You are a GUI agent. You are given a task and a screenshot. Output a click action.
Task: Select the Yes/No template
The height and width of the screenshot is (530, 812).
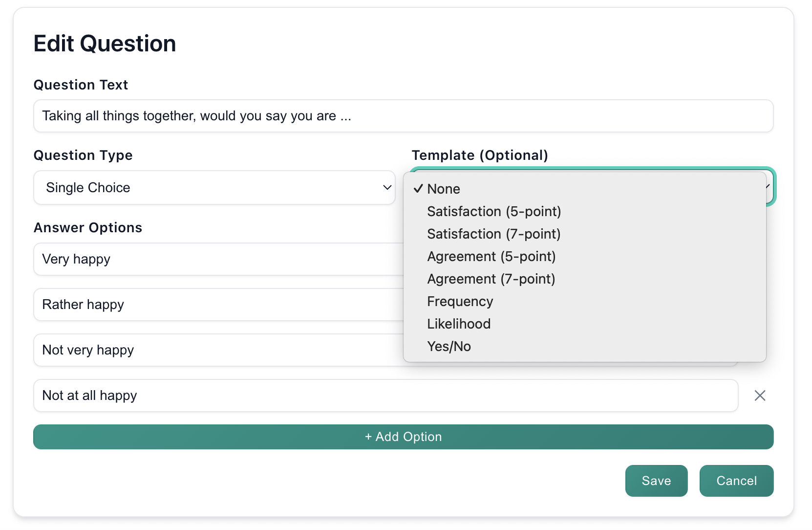(x=585, y=346)
